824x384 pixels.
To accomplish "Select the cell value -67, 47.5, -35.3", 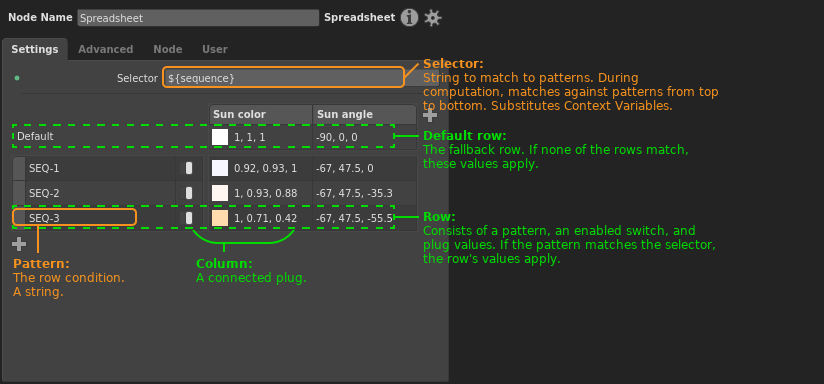I will click(354, 193).
